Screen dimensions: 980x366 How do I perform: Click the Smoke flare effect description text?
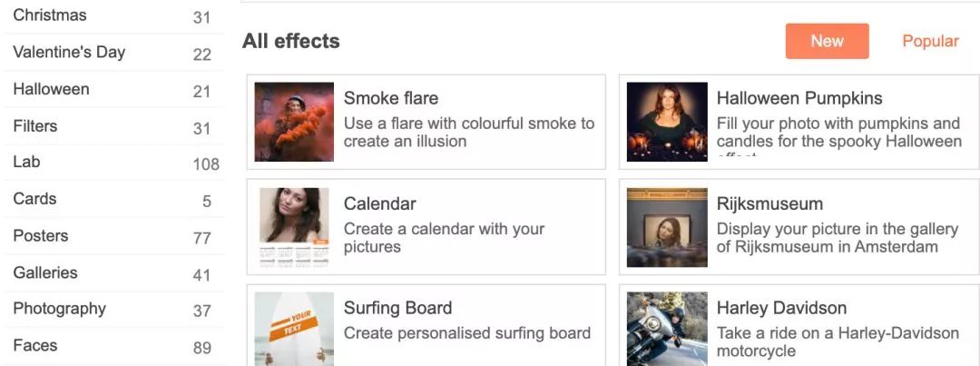click(x=468, y=132)
